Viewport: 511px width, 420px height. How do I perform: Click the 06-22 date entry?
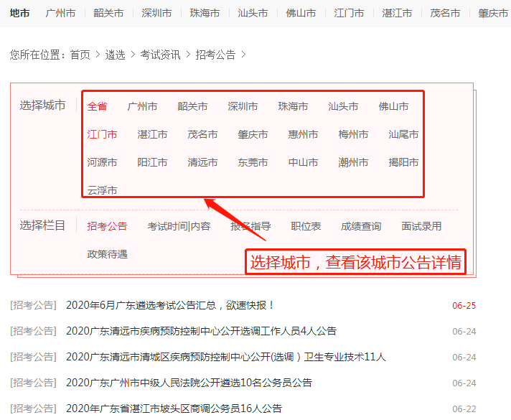coord(464,409)
